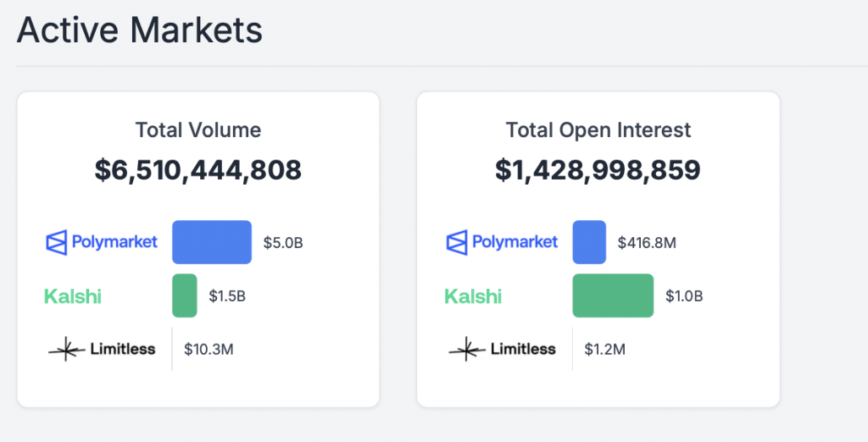This screenshot has width=868, height=442.
Task: Click Limitless star icon in Total Volume card
Action: click(67, 349)
